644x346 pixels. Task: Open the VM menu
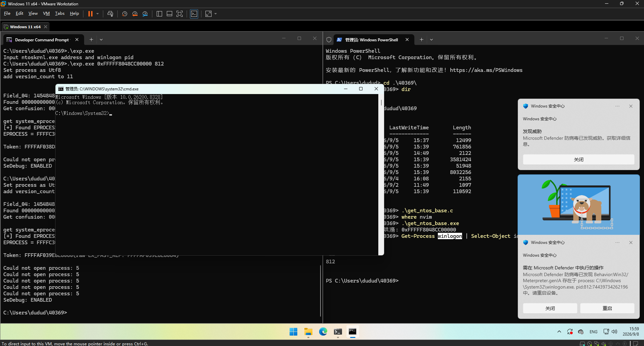[x=46, y=13]
